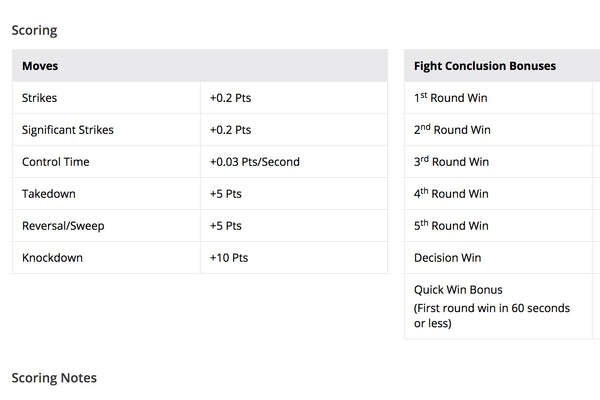This screenshot has height=400, width=600.
Task: Select the Takedown row label
Action: tap(49, 194)
